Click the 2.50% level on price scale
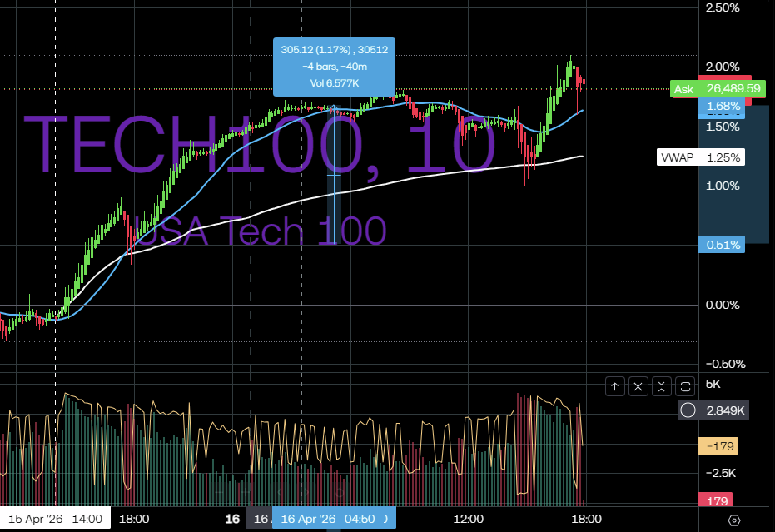The height and width of the screenshot is (532, 775). tap(723, 7)
